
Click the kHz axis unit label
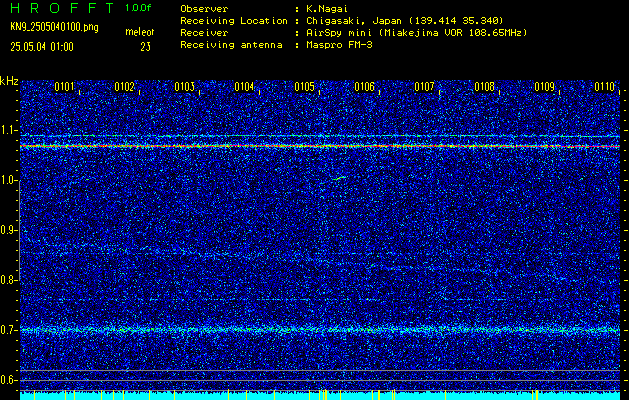click(9, 81)
